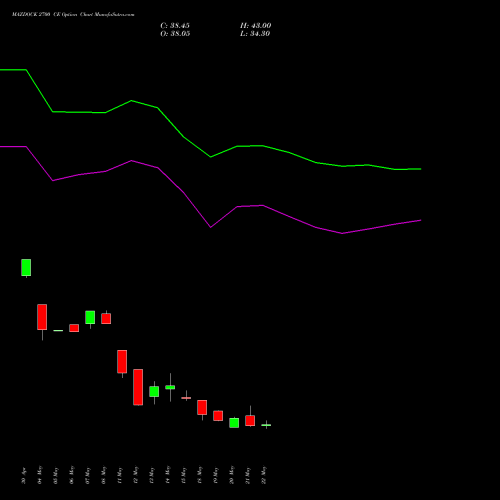Screen dimensions: 500x500
Task: Select the small red candle above 06 May
Action: point(74,328)
